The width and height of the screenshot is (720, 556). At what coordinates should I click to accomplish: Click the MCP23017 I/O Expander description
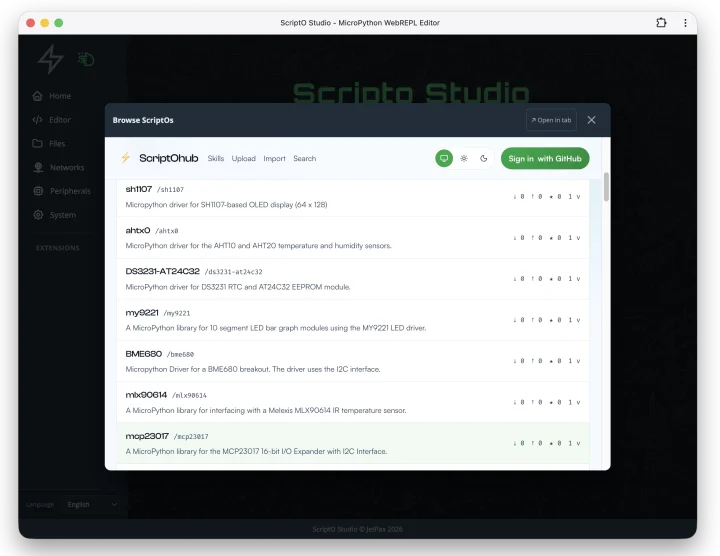256,451
